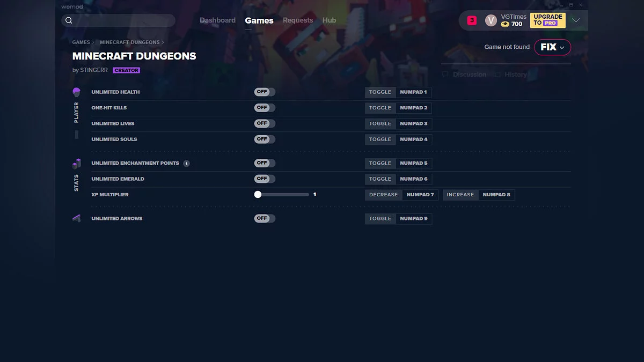Change Numpad 7 hotkey binding

420,195
